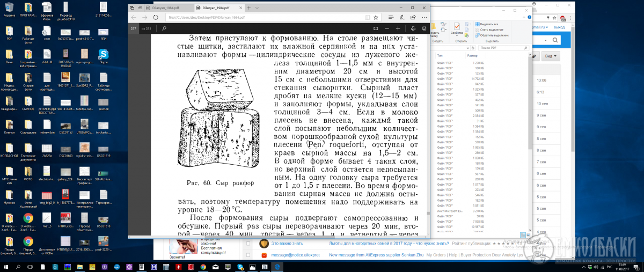Zoom in the PDF with plus button
The height and width of the screenshot is (272, 644).
(398, 28)
